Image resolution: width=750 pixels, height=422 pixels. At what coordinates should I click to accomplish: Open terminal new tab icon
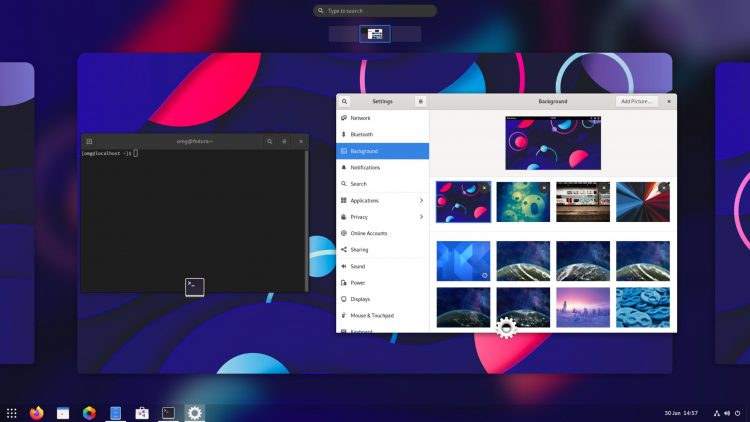point(89,142)
